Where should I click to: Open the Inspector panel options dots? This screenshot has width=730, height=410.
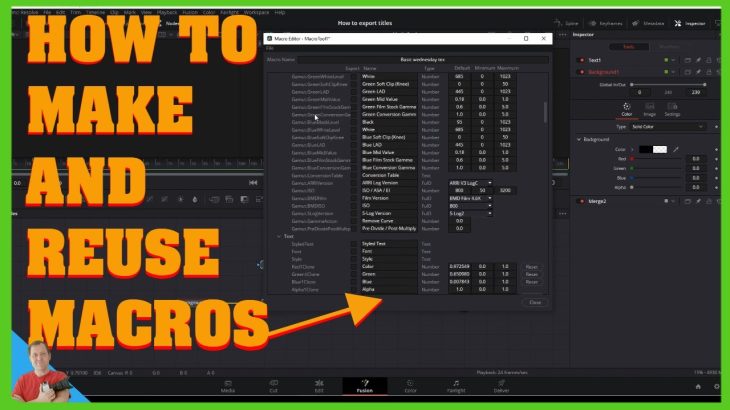(562, 35)
